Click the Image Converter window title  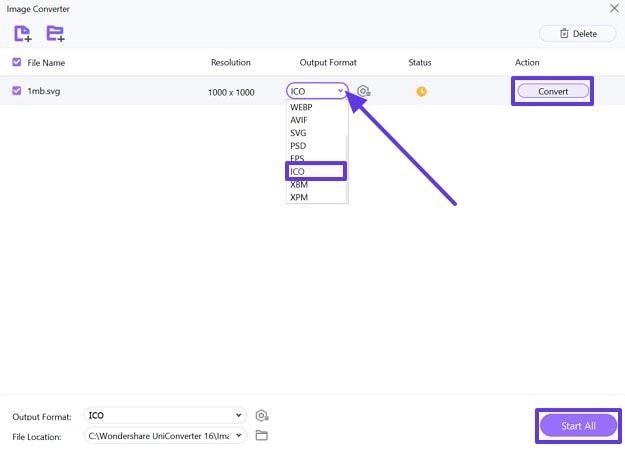(x=38, y=9)
